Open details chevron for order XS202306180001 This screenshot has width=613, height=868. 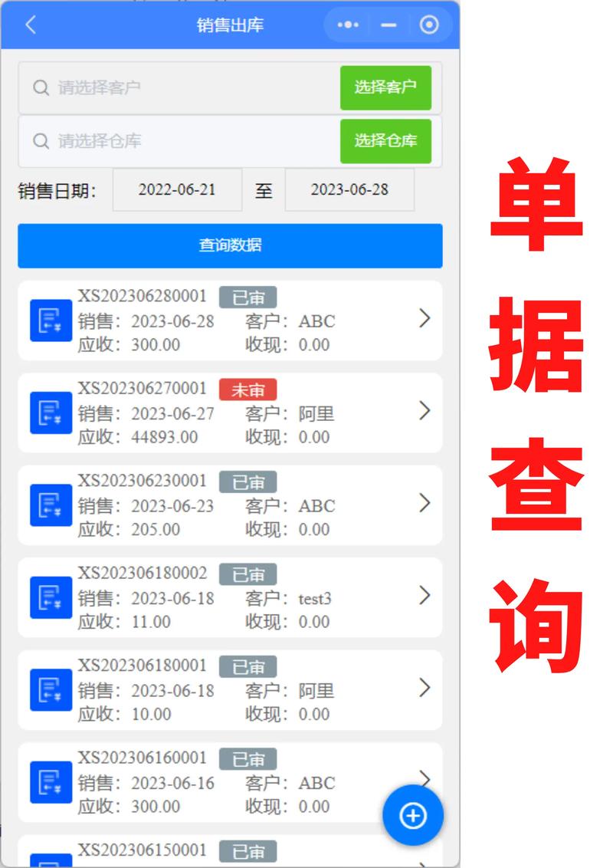[x=425, y=688]
